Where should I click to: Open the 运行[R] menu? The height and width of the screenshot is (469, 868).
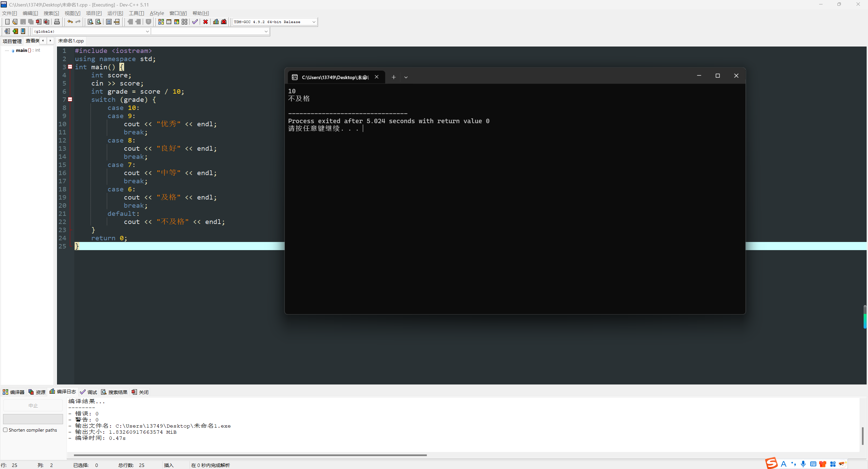tap(115, 13)
